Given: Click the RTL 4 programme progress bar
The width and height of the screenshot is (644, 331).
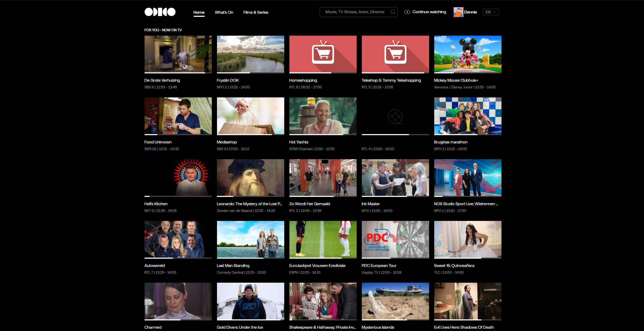Looking at the screenshot, I should [x=395, y=135].
